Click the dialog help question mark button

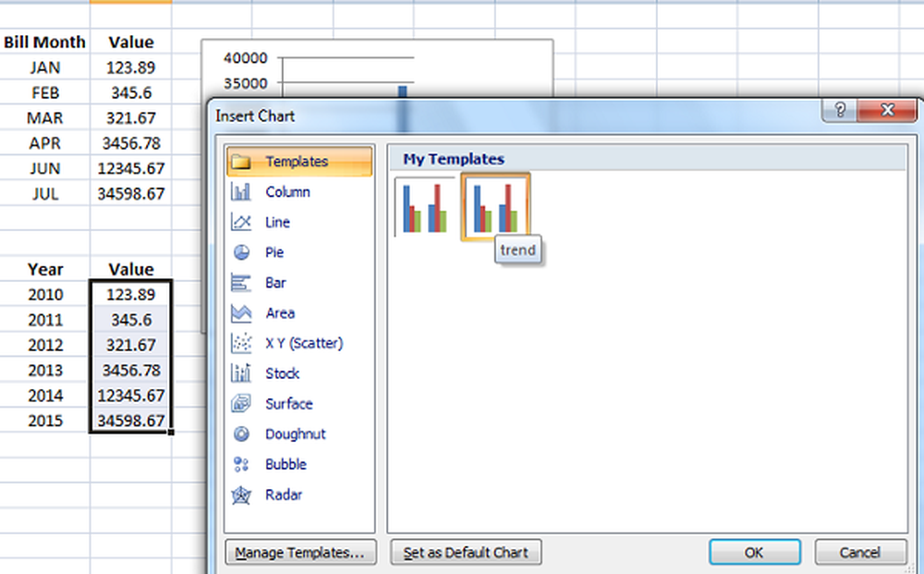(x=839, y=110)
